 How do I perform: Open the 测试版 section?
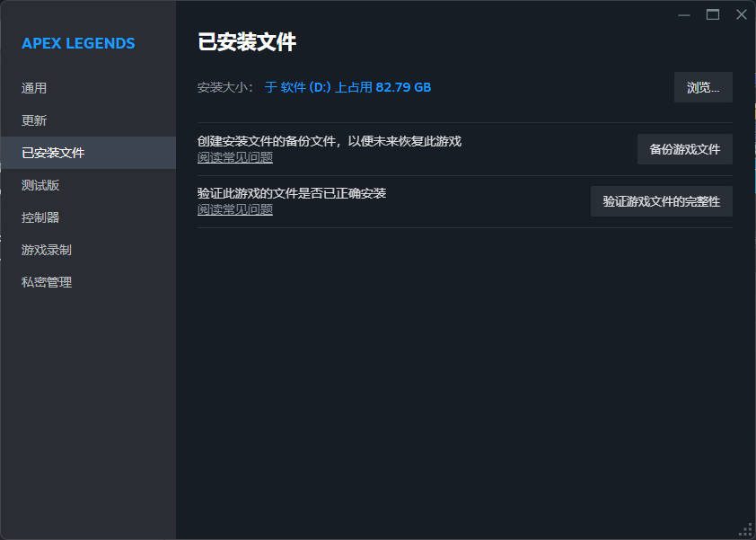tap(88, 185)
